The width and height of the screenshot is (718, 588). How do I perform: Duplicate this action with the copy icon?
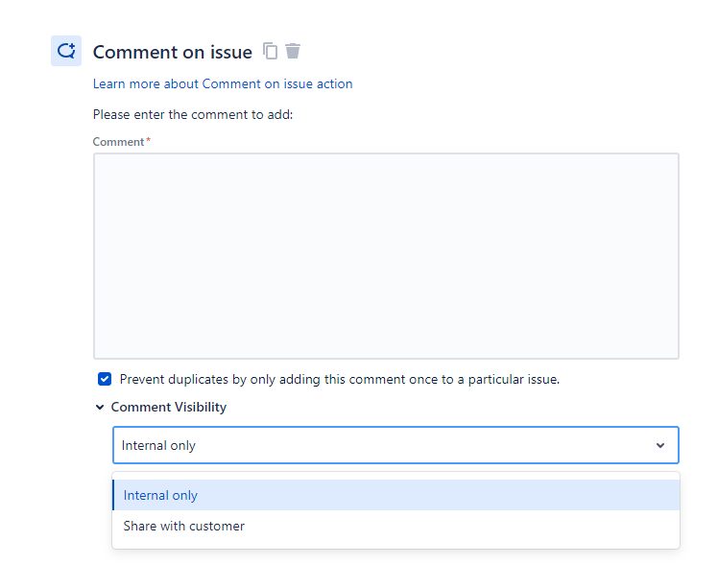click(x=271, y=51)
